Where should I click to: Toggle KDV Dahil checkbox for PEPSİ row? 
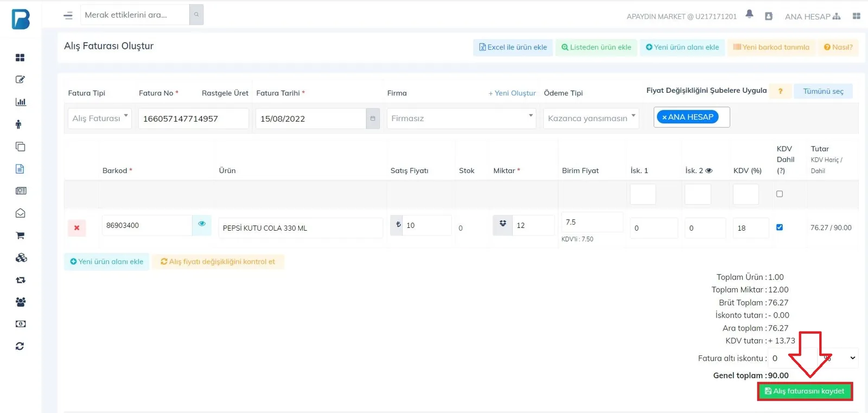tap(780, 227)
